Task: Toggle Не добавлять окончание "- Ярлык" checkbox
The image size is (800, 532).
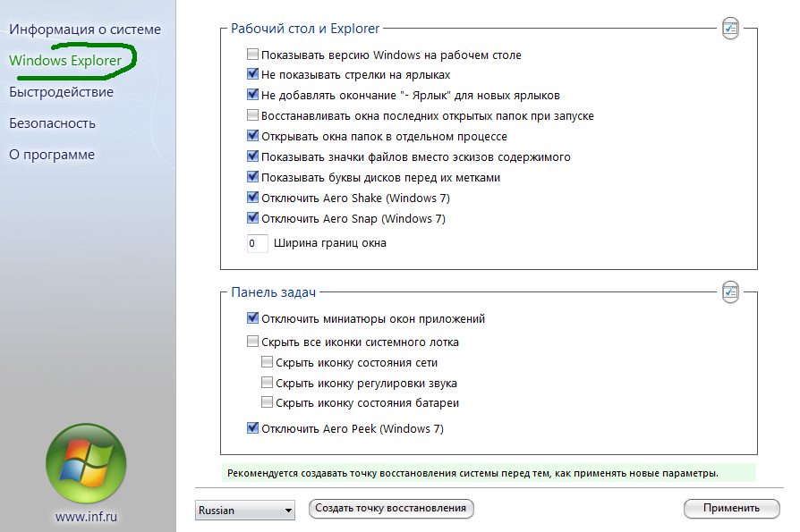Action: point(252,94)
